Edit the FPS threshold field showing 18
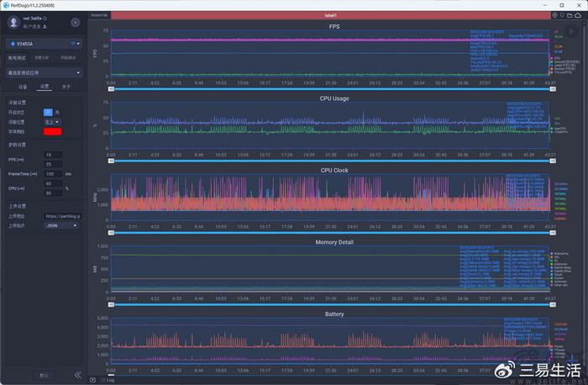588x385 pixels. (53, 155)
